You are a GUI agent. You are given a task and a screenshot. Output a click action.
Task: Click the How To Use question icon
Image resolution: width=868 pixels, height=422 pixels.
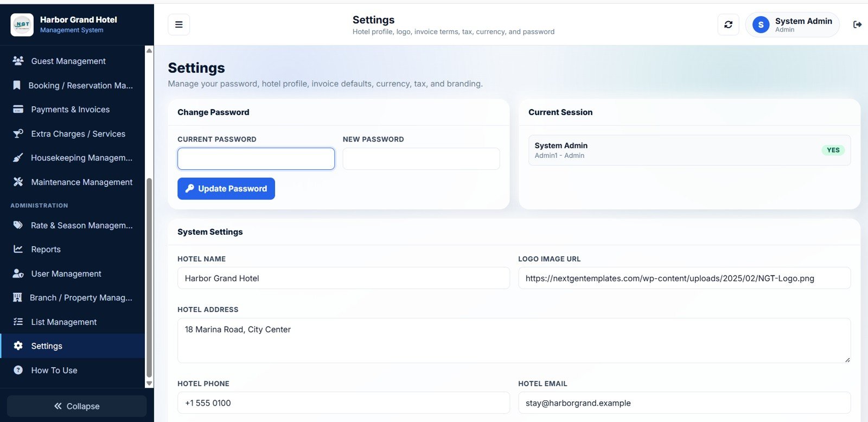tap(18, 370)
